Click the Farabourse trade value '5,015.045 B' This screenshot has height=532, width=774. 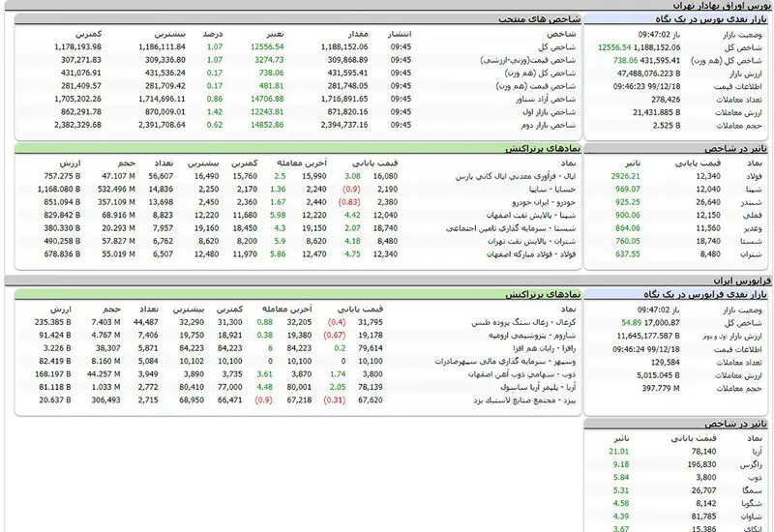pos(659,375)
